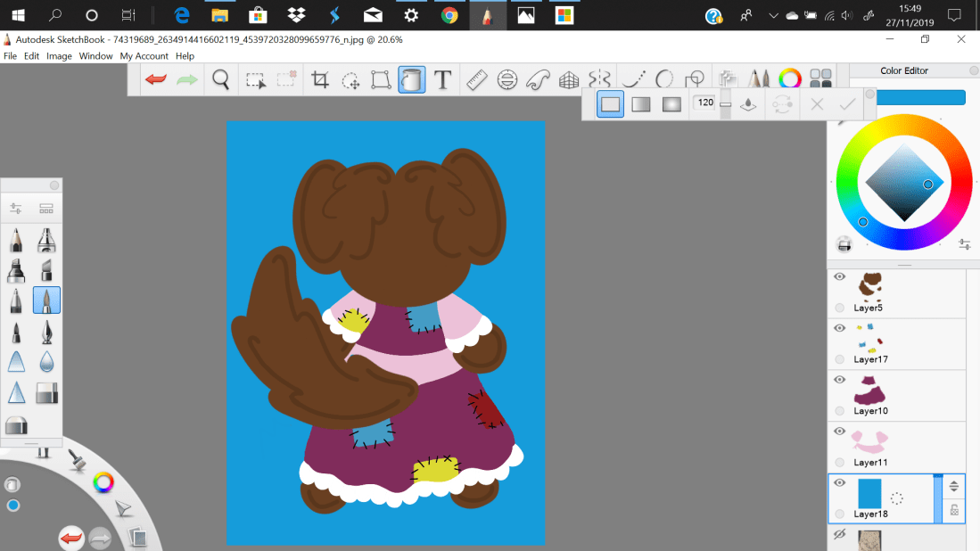The height and width of the screenshot is (551, 980).
Task: Click the fill tolerance value 120 field
Action: pos(705,103)
